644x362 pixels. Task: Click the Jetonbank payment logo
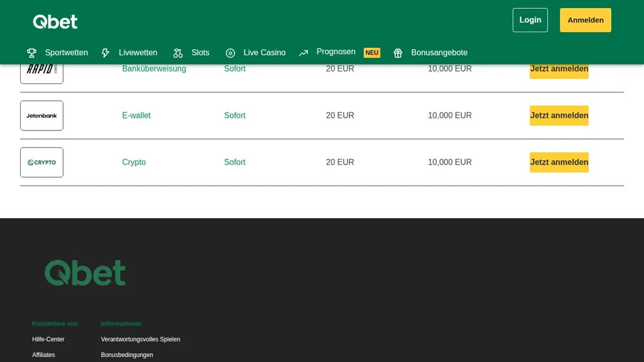click(x=42, y=116)
